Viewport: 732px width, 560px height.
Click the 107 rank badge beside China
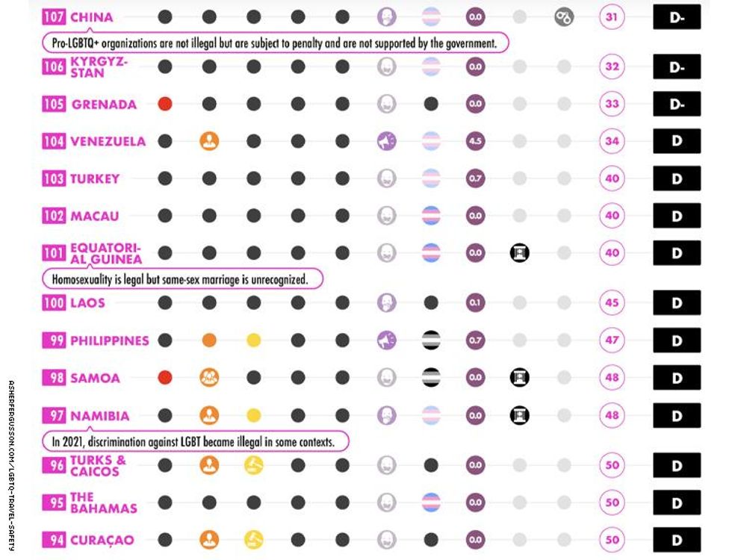[54, 16]
